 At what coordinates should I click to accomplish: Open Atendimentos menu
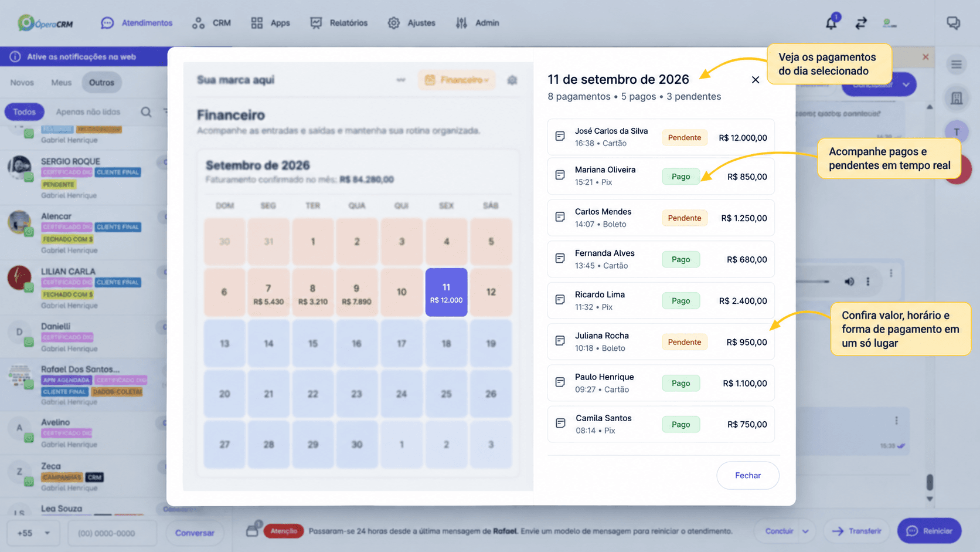(x=137, y=23)
